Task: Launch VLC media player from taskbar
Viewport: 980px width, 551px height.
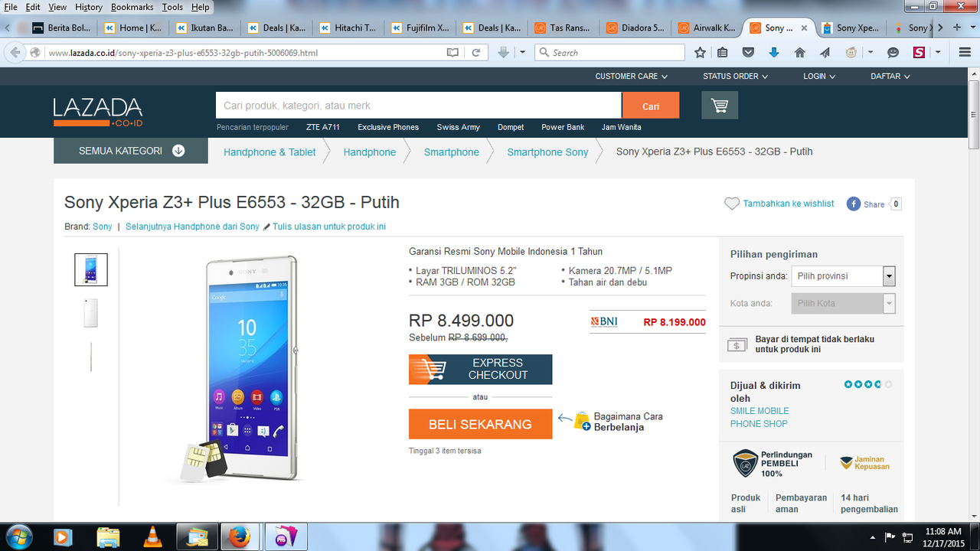Action: (154, 537)
